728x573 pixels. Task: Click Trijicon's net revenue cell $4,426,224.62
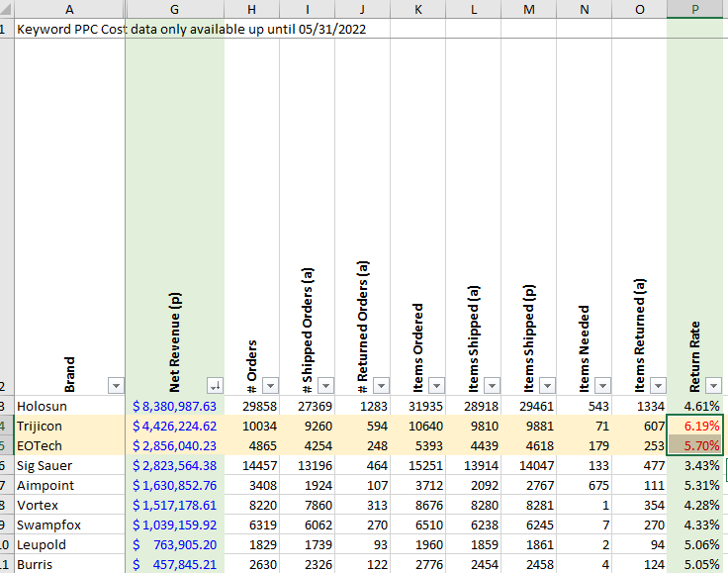[174, 426]
